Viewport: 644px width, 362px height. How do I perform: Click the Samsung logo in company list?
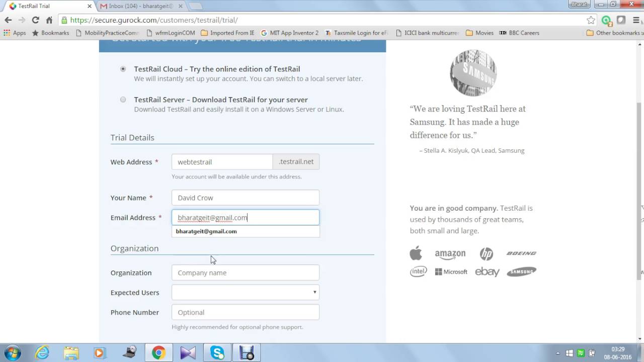click(x=522, y=271)
